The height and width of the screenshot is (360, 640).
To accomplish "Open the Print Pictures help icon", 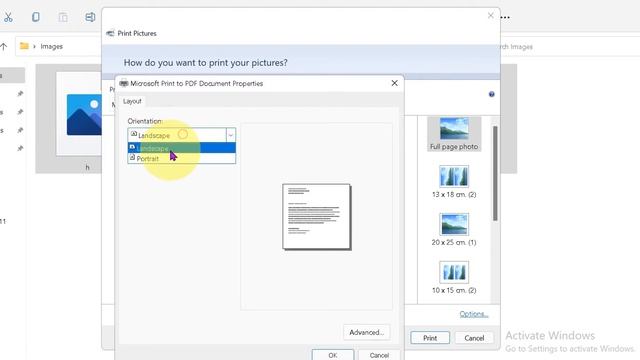I will click(491, 94).
